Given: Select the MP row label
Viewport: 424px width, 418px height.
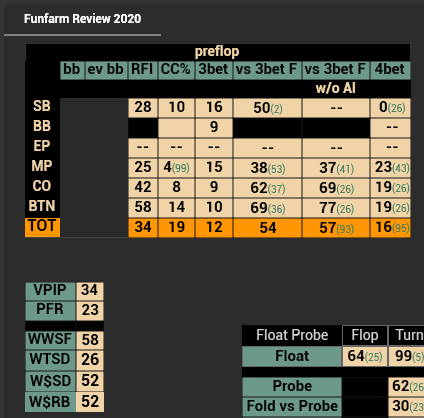Looking at the screenshot, I should pos(42,166).
